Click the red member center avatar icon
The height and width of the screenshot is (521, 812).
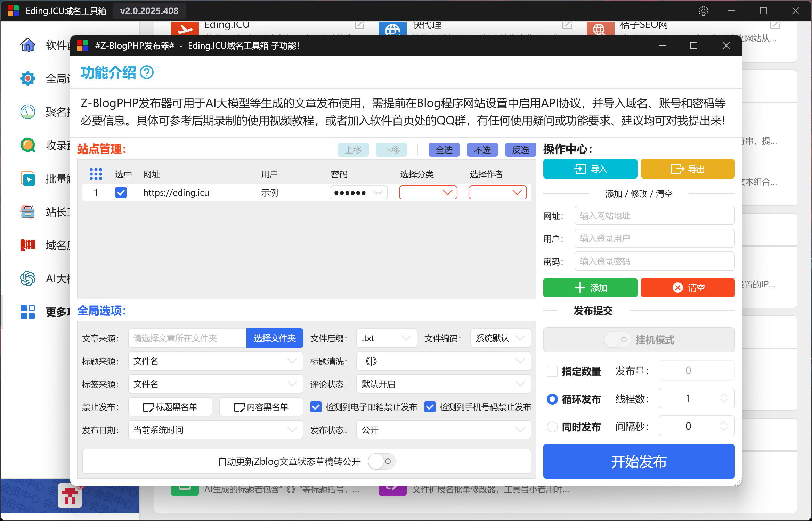click(70, 496)
